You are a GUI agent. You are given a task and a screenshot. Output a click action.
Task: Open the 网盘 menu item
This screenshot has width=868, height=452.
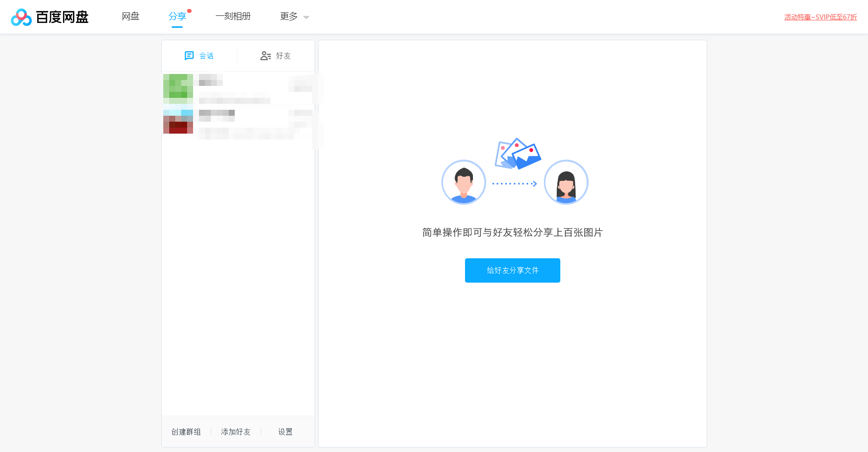(x=130, y=16)
